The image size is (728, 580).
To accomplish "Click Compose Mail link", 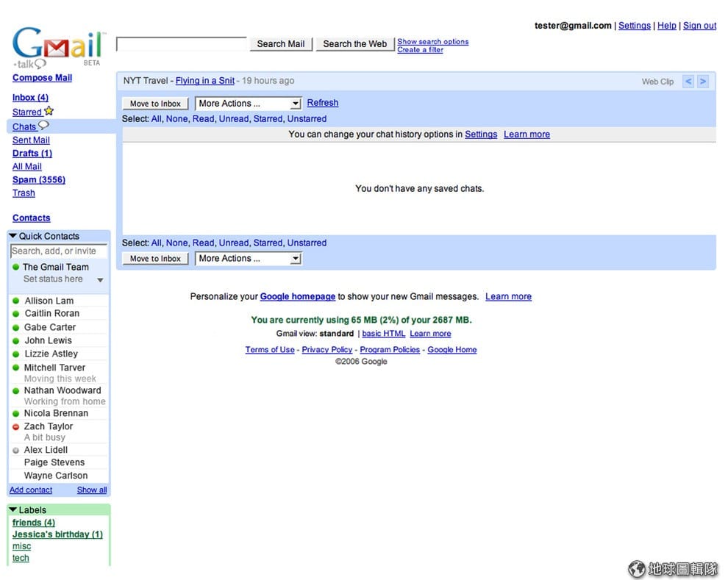I will [x=42, y=77].
